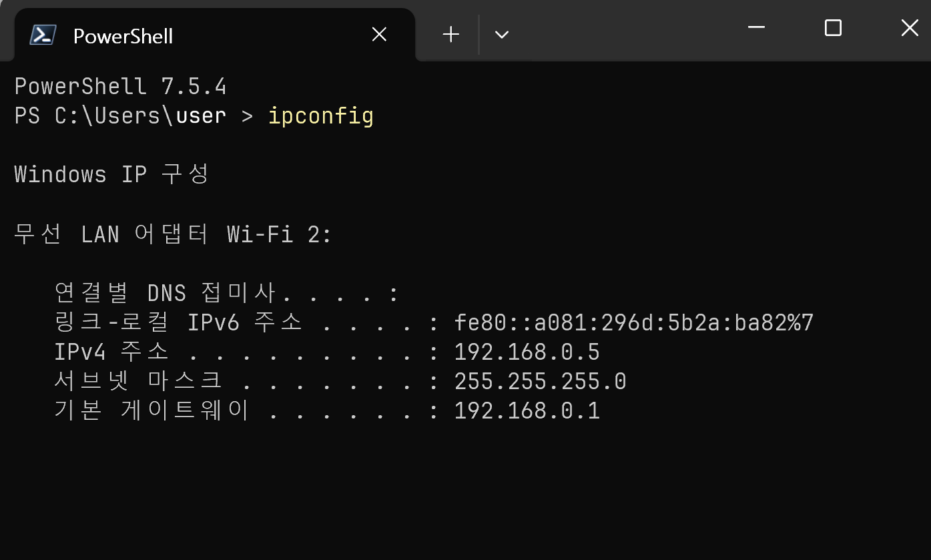931x560 pixels.
Task: Select the PowerShell tab title
Action: pyautogui.click(x=123, y=35)
